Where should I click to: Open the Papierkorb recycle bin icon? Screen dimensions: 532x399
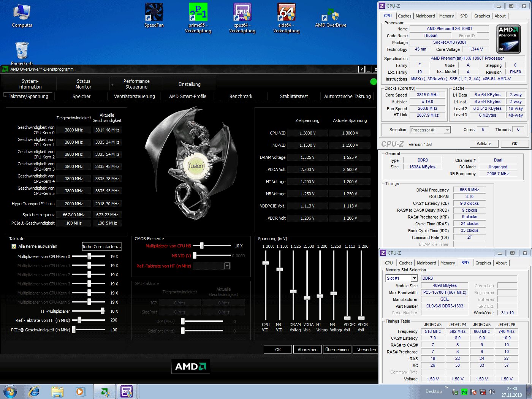click(x=22, y=53)
